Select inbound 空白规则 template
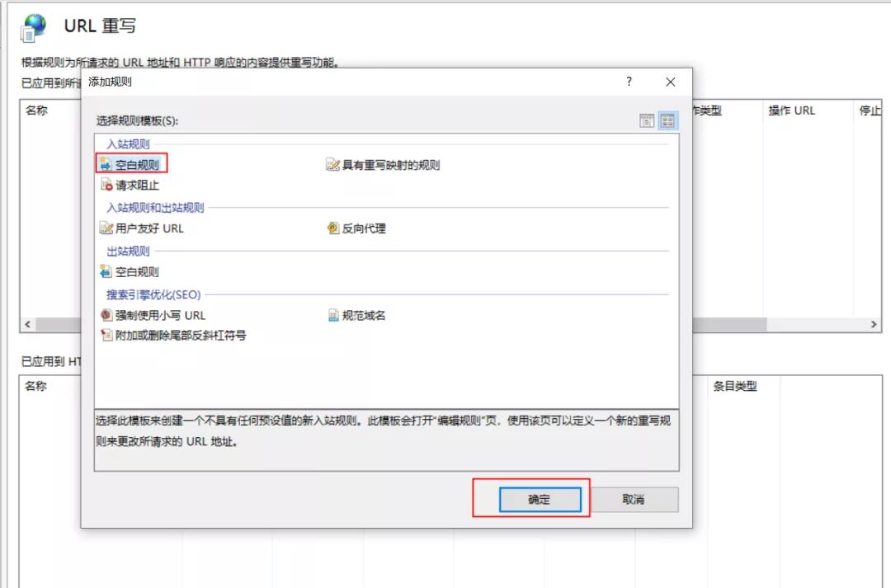 click(130, 165)
